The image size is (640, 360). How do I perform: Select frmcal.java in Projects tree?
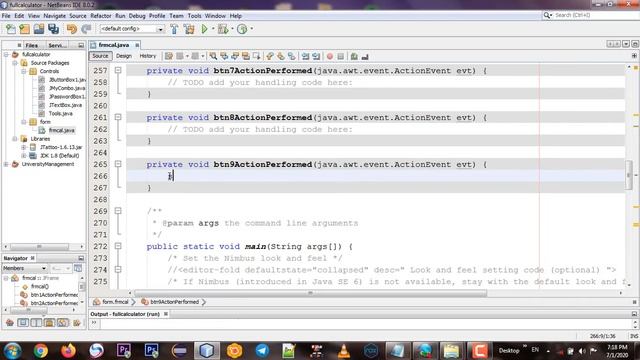pyautogui.click(x=62, y=130)
